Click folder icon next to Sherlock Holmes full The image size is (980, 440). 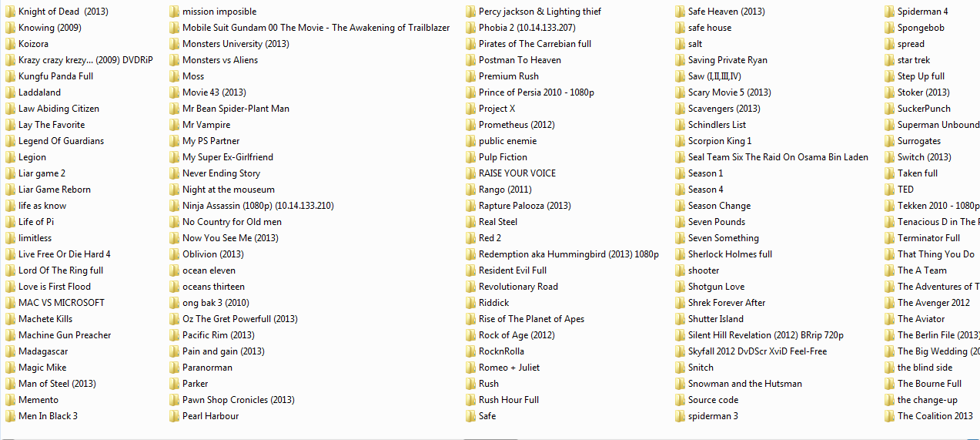(680, 254)
